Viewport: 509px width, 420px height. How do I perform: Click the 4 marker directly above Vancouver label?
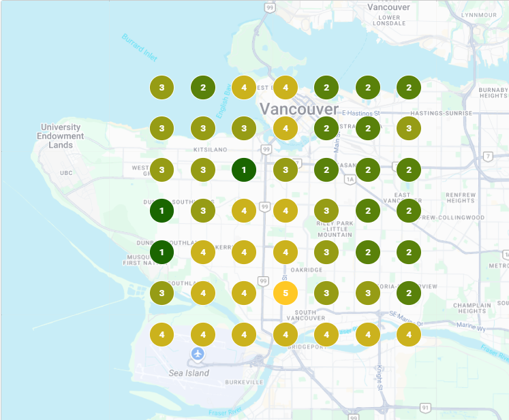[x=286, y=88]
